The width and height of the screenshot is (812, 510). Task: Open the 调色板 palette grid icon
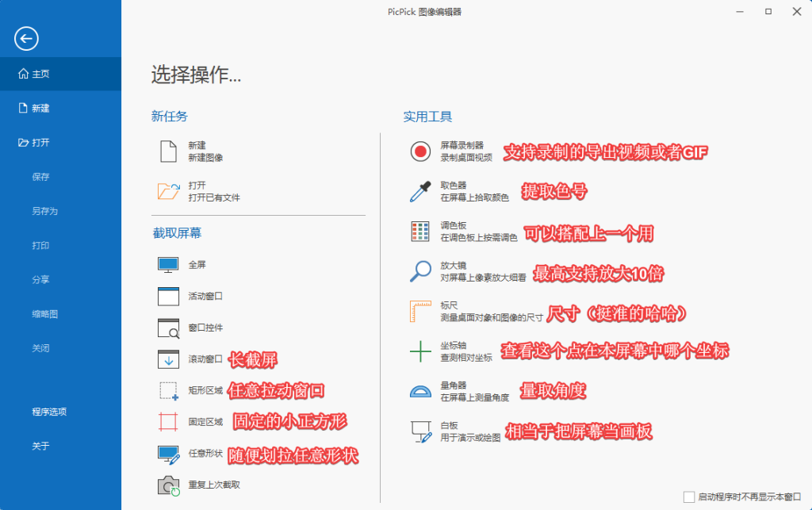pyautogui.click(x=420, y=232)
